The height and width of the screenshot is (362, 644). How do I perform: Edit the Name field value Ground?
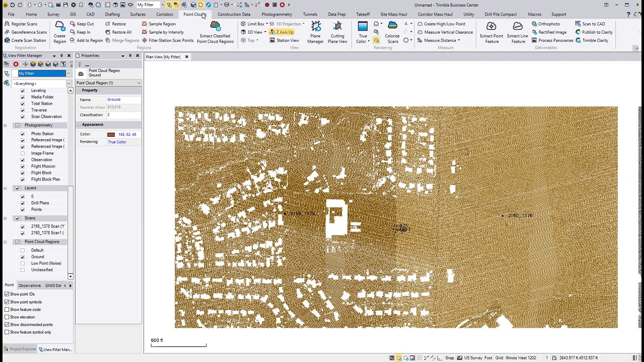coord(123,100)
